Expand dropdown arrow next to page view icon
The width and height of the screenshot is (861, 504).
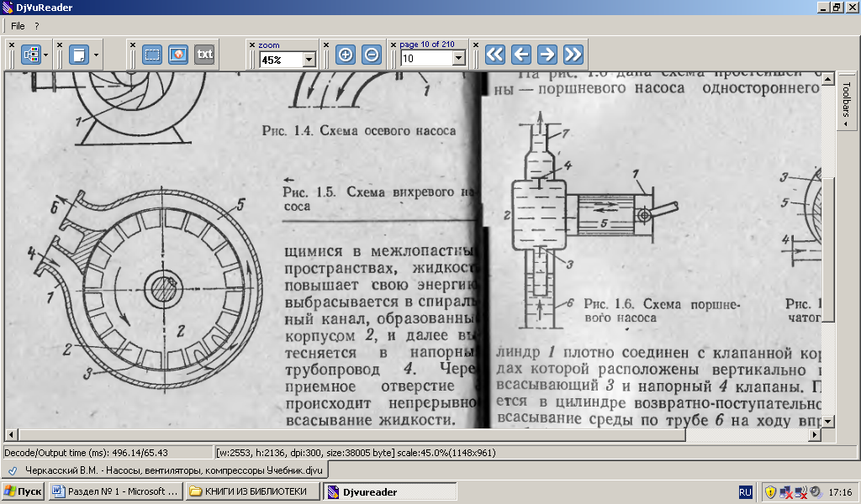pos(96,55)
